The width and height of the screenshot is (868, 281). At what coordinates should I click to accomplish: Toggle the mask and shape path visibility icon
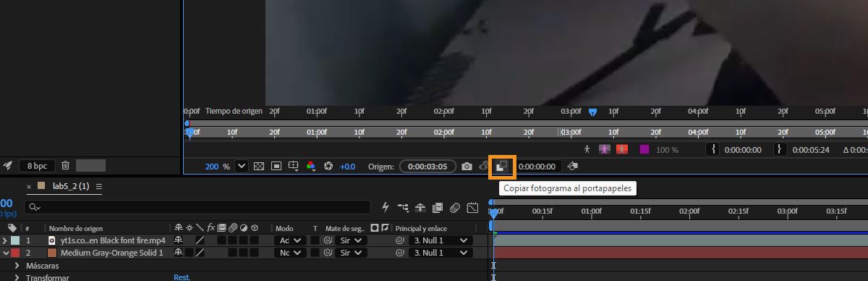pos(276,167)
